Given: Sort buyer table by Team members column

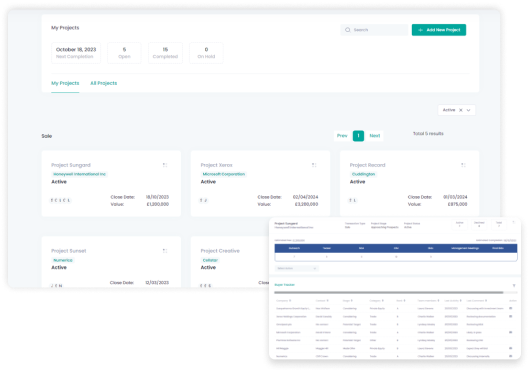Looking at the screenshot, I should (x=428, y=301).
